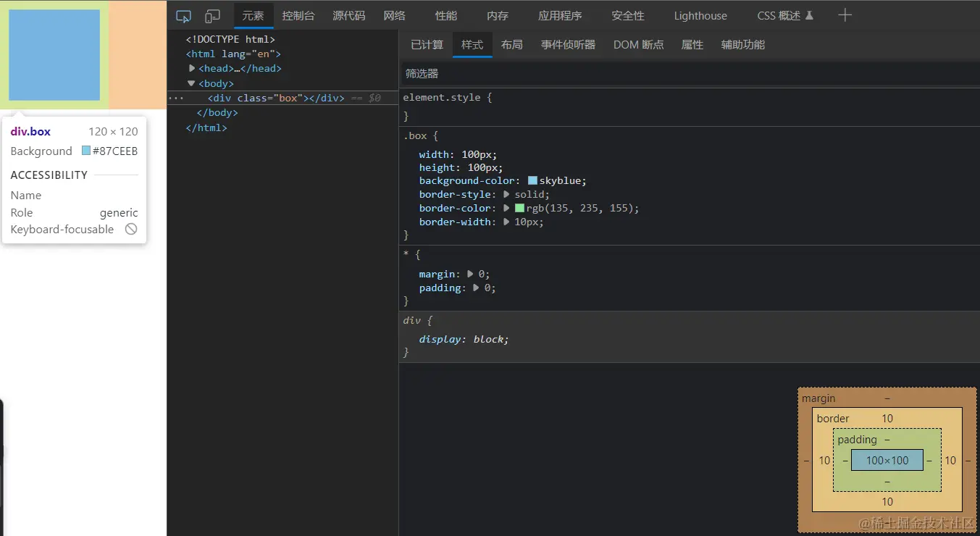Toggle device emulation toolbar icon
Image resolution: width=980 pixels, height=536 pixels.
pos(212,16)
